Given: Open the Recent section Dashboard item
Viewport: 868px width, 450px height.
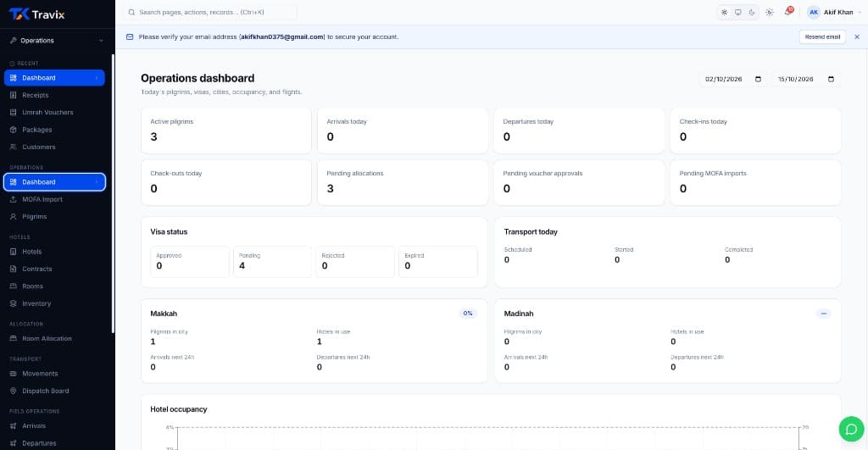Looking at the screenshot, I should click(54, 78).
